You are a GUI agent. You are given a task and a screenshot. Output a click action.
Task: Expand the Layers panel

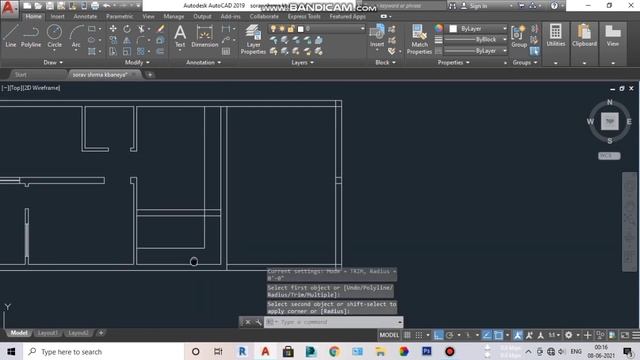coord(302,62)
